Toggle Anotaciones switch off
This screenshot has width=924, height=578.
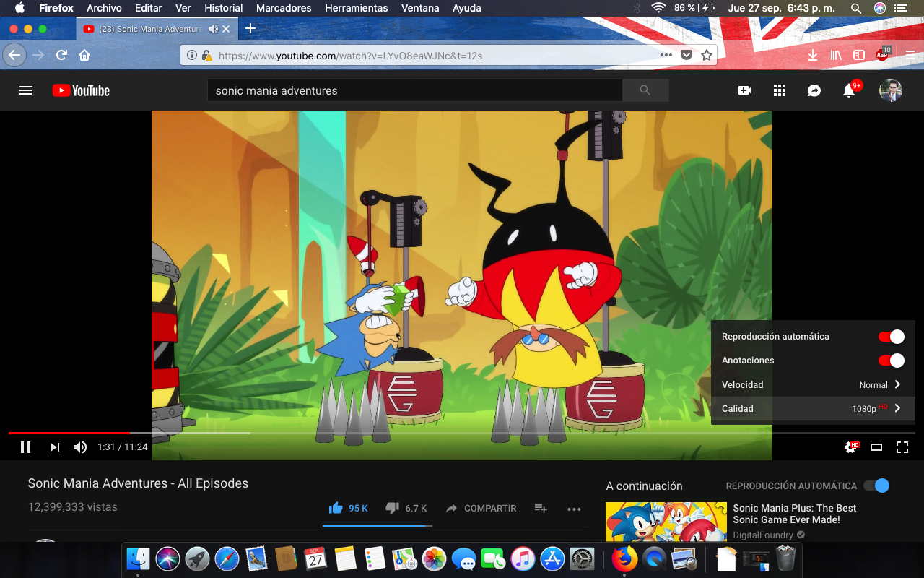[891, 361]
